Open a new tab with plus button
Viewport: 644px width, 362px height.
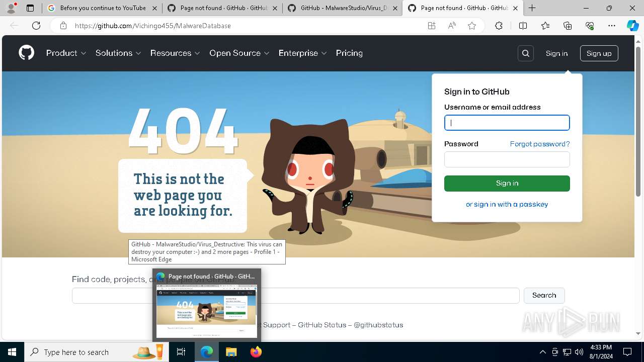pyautogui.click(x=532, y=8)
